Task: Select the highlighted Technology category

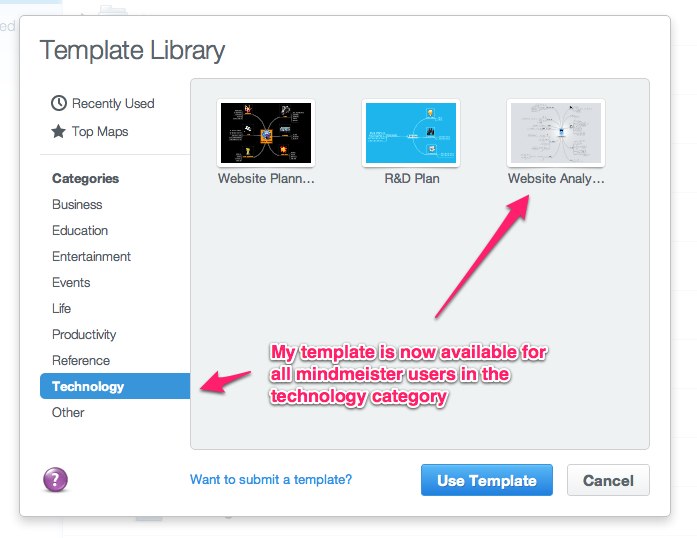Action: pos(115,386)
